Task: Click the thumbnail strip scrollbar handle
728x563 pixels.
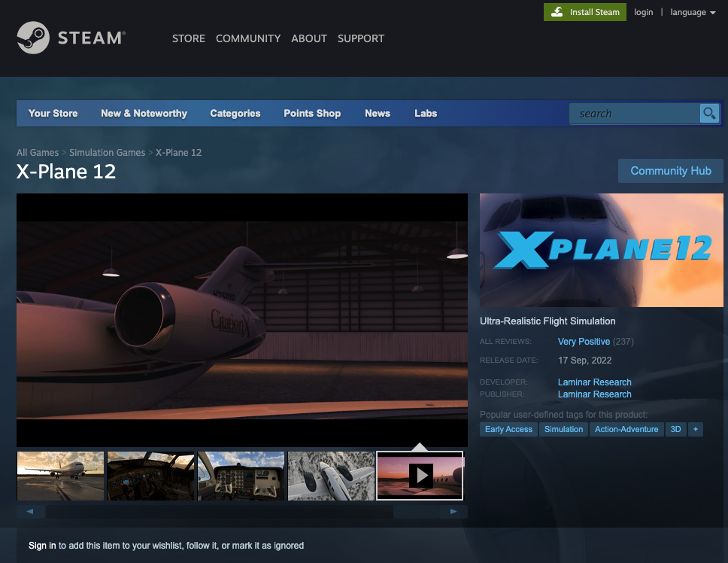Action: pyautogui.click(x=416, y=511)
